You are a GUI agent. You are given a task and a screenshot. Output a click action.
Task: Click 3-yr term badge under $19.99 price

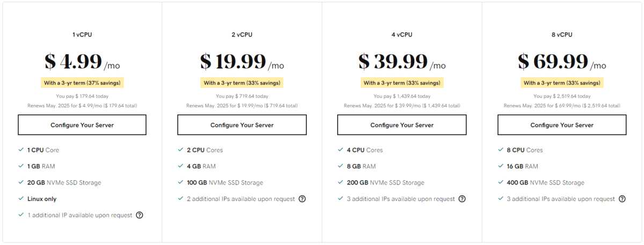(x=242, y=83)
